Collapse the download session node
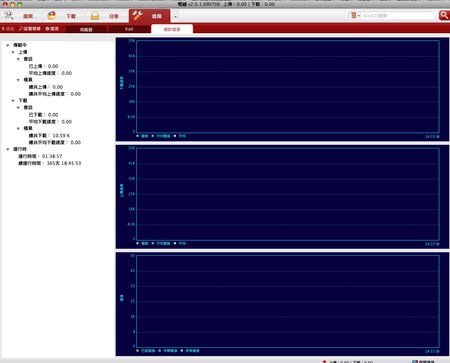Screen dimensions: 450x363 (x=18, y=108)
